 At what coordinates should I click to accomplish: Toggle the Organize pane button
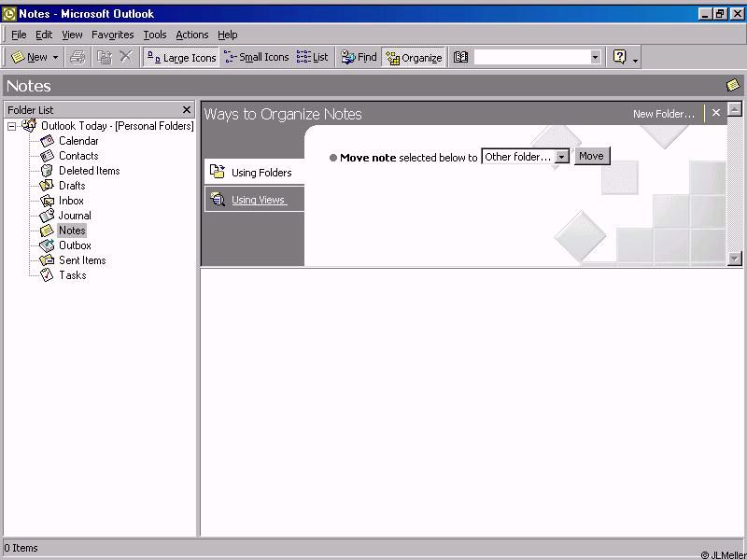pyautogui.click(x=414, y=57)
